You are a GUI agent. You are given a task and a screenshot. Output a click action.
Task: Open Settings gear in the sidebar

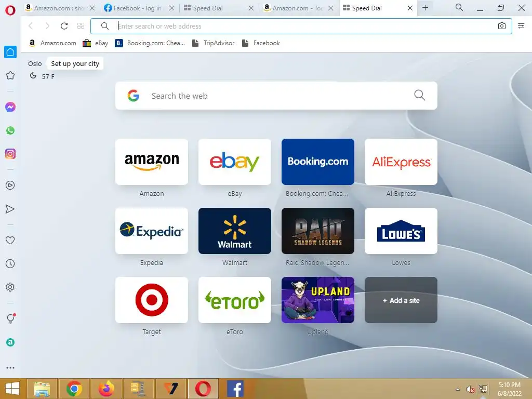point(10,287)
